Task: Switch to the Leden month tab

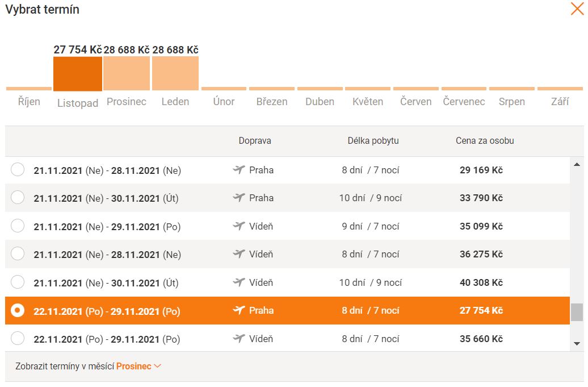Action: [x=175, y=101]
